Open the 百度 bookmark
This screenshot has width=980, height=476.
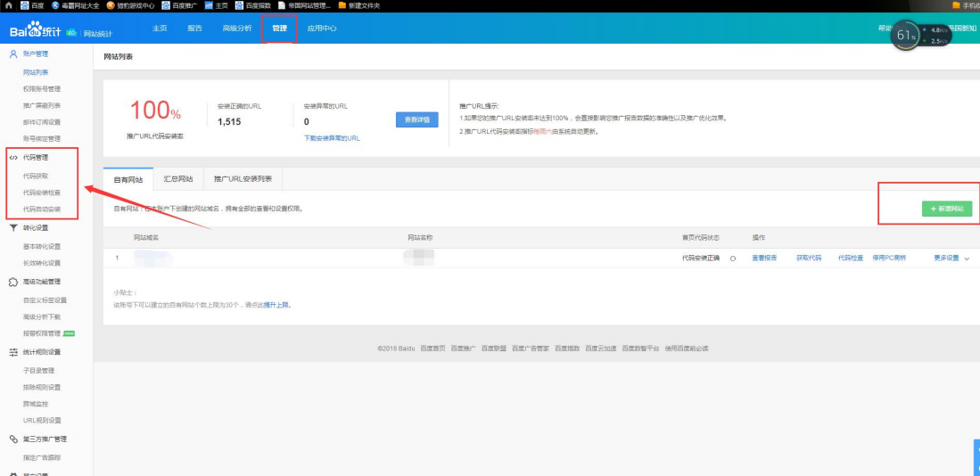(32, 5)
